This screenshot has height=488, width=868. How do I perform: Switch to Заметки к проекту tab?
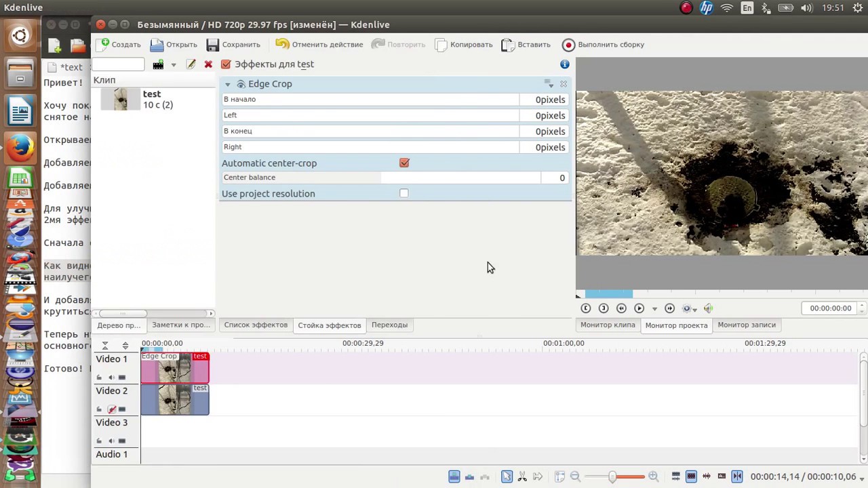pos(180,325)
